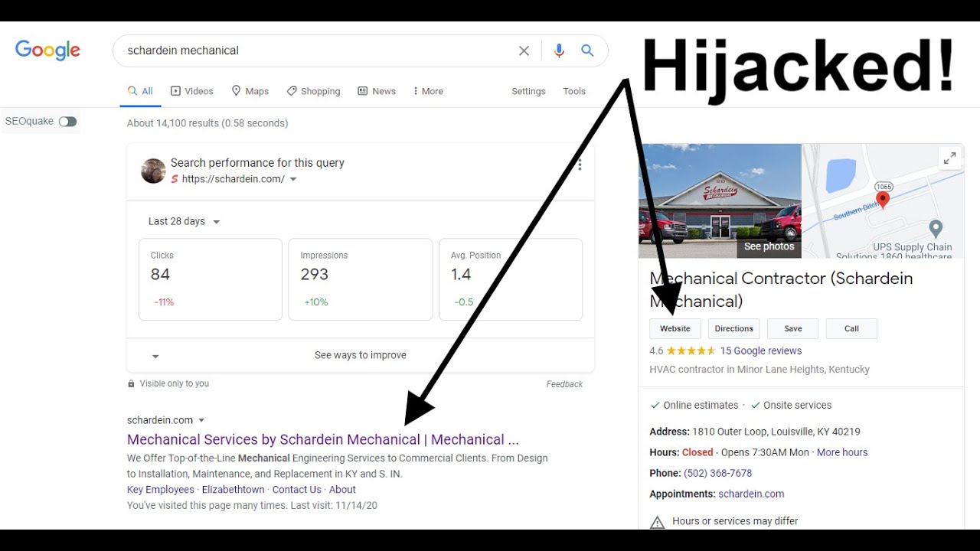
Task: Select the Clicks metric card
Action: click(211, 279)
